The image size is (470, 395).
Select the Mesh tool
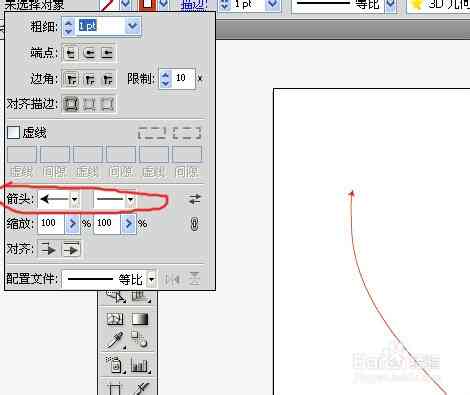tap(115, 319)
